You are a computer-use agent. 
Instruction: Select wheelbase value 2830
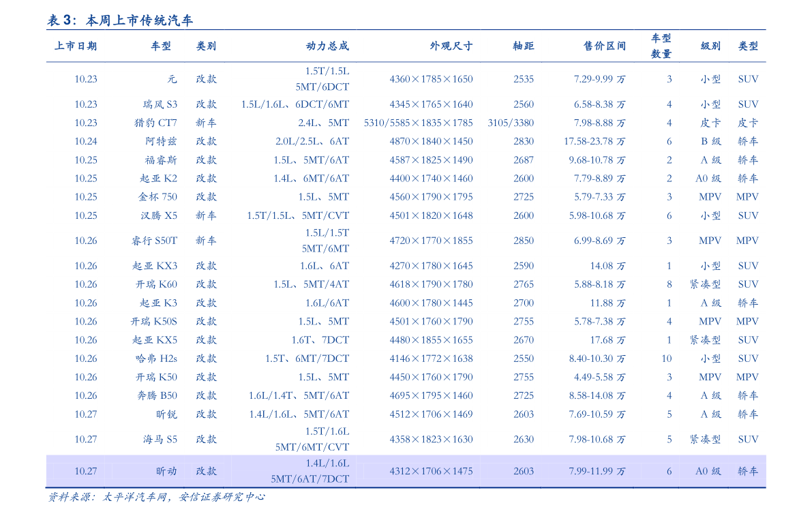point(524,141)
